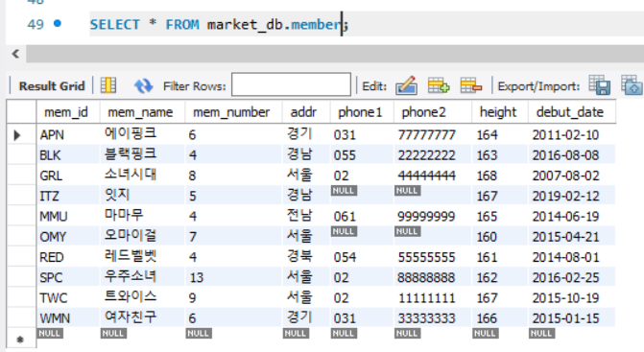644x352 pixels.
Task: Sort by phone1 column header
Action: 362,112
